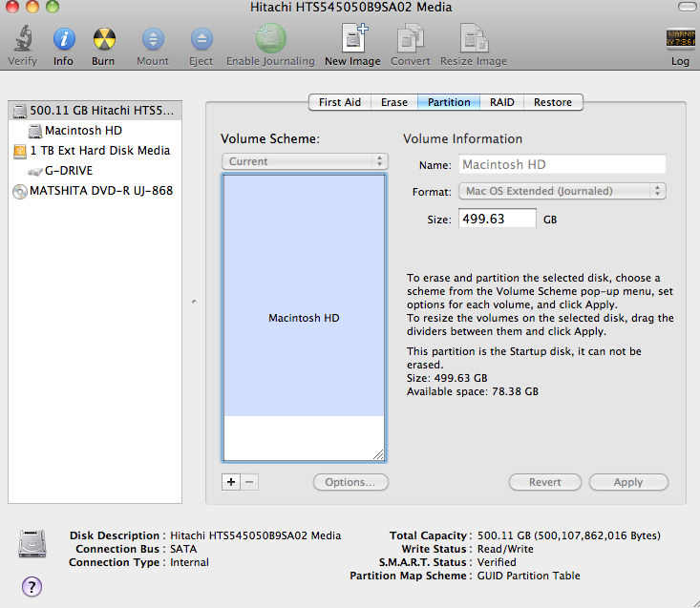Click the Resize Image toolbar icon
The image size is (700, 608).
point(474,38)
